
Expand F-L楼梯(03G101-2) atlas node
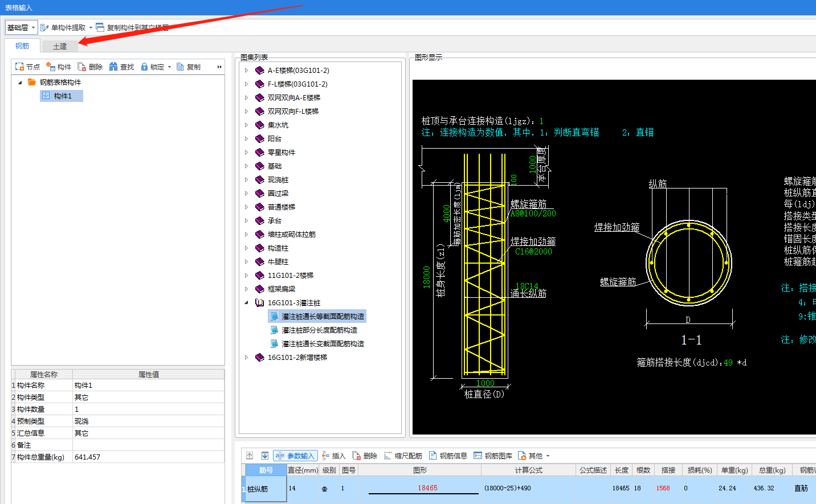point(246,84)
